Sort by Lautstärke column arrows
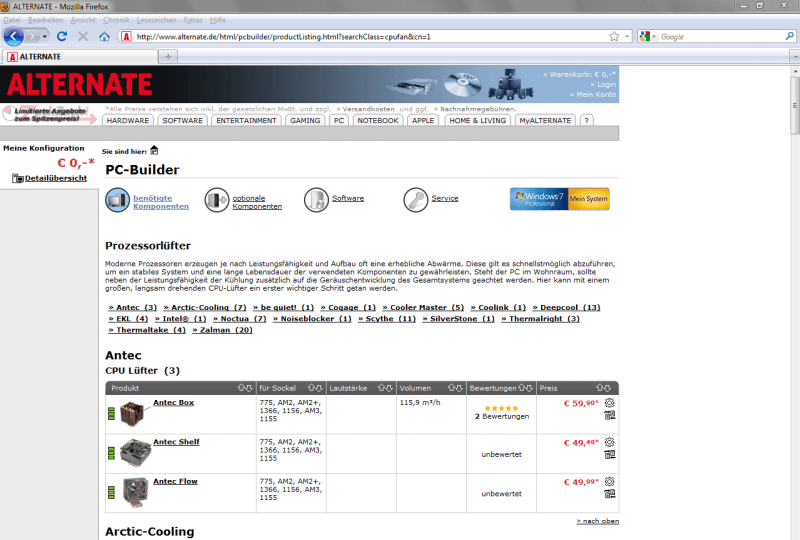Viewport: 800px width, 540px height. pos(385,388)
